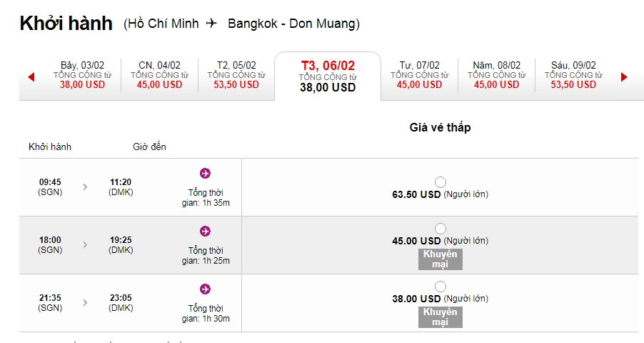Click the previous dates red left arrow
644x343 pixels.
point(31,77)
